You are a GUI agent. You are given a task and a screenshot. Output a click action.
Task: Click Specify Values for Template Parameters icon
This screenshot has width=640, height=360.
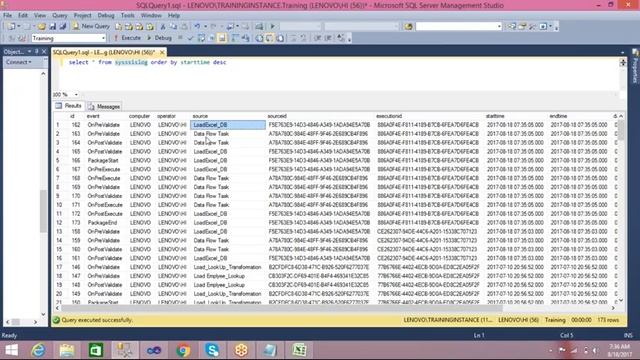click(341, 38)
